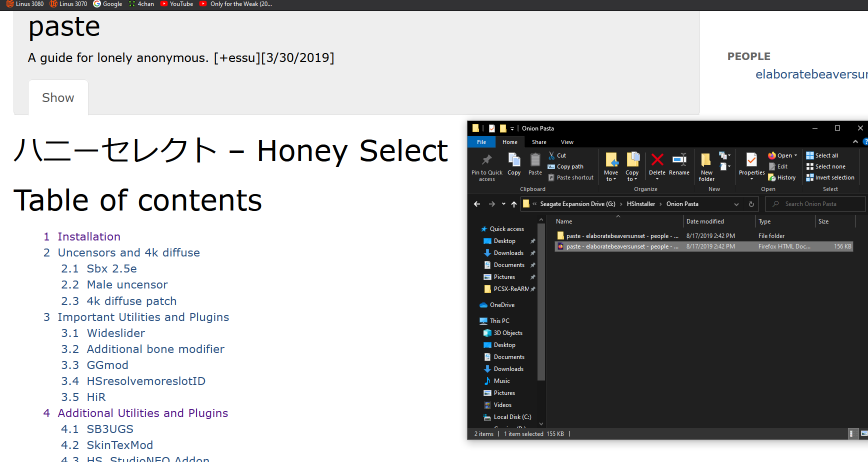The width and height of the screenshot is (868, 462).
Task: Click the History ribbon option
Action: pyautogui.click(x=782, y=177)
